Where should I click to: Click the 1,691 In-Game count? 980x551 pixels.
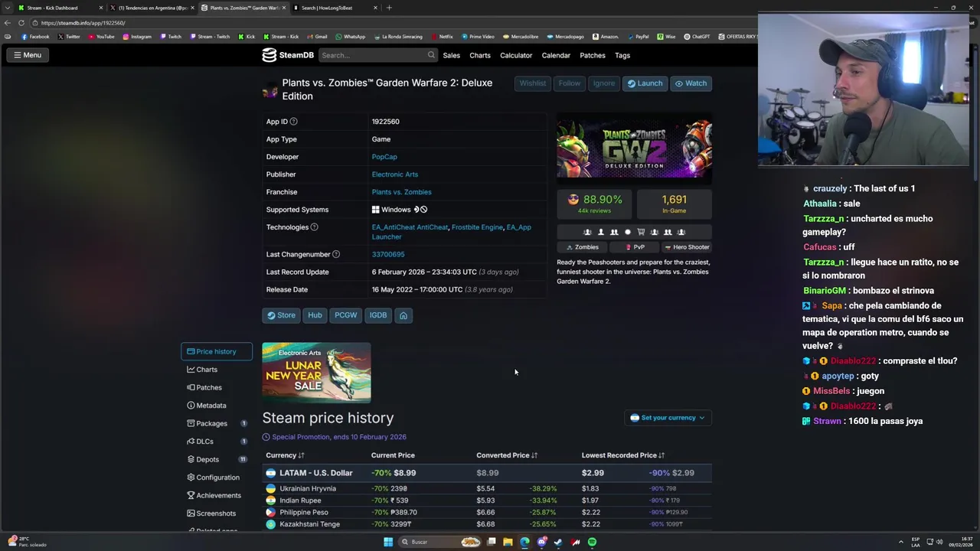pyautogui.click(x=674, y=204)
